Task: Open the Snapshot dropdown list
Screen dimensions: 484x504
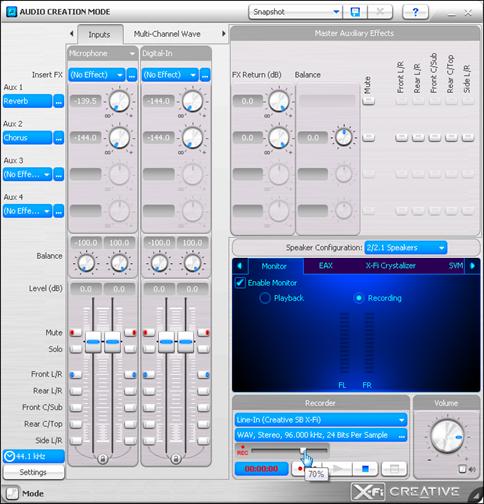Action: pyautogui.click(x=295, y=12)
